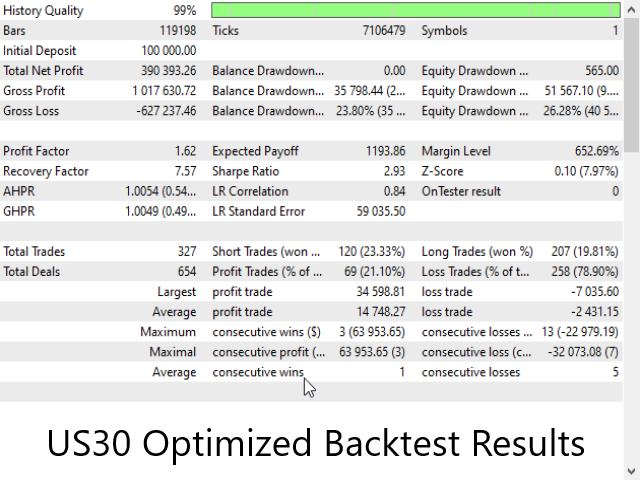
Task: Click the Z-Score value 0.10 (7.97%)
Action: (x=587, y=171)
